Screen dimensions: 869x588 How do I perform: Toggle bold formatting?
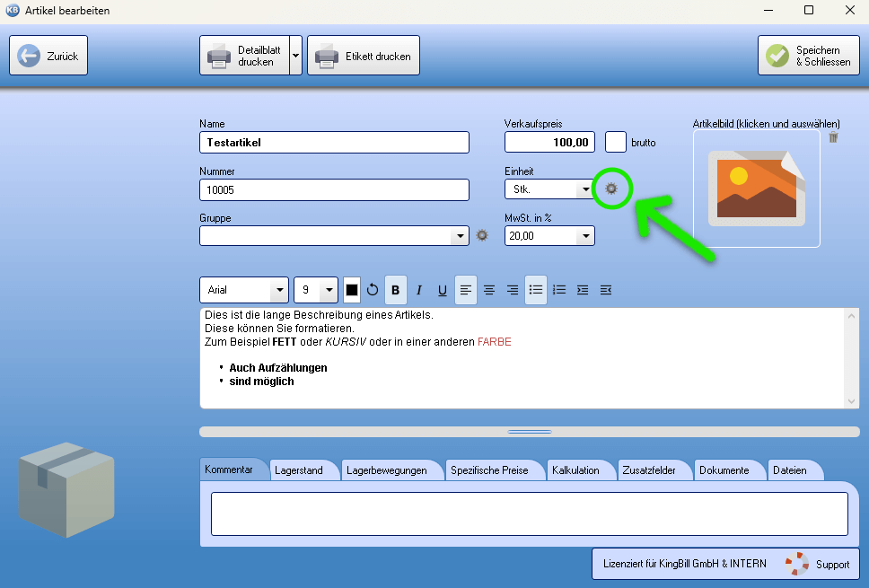pos(396,290)
